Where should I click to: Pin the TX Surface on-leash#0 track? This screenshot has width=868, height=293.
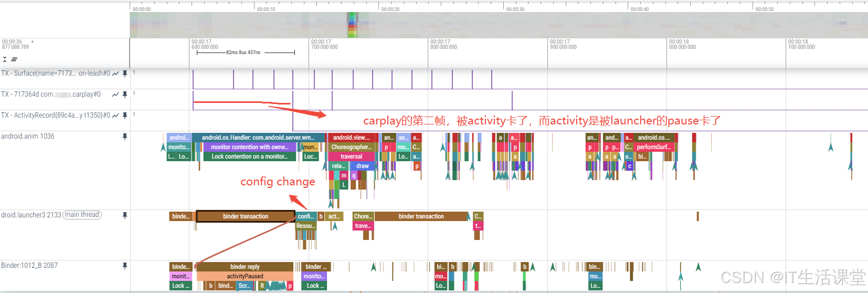coord(125,74)
